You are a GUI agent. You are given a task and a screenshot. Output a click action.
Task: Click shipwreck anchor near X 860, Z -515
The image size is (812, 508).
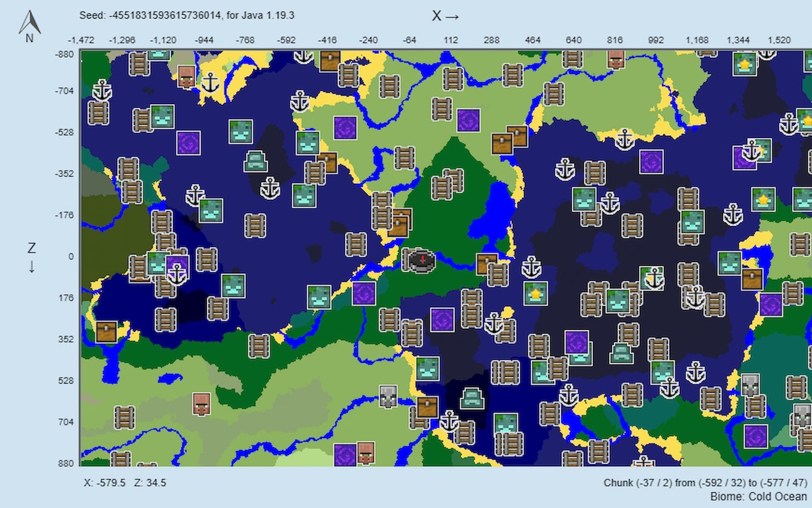[625, 139]
